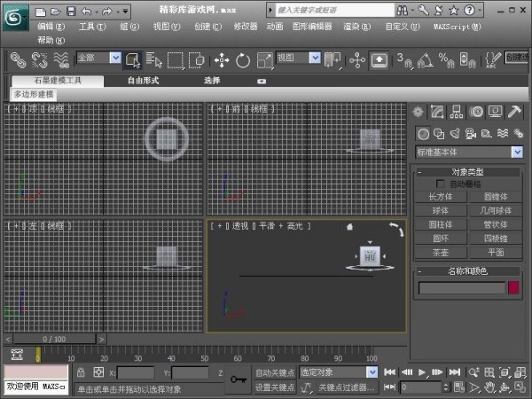Open the 全部 selection filter dropdown
532x399 pixels.
tap(115, 59)
